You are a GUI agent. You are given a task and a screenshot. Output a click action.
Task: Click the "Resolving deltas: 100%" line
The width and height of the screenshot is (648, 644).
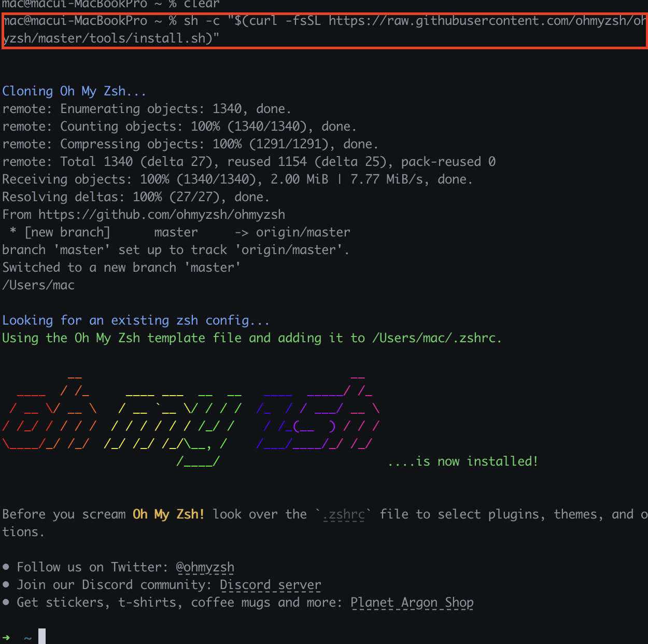[x=136, y=197]
